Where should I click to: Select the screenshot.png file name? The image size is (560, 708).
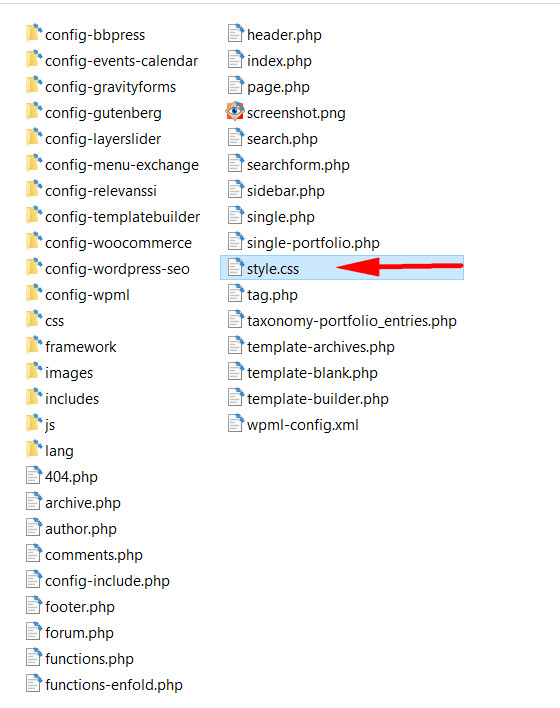(296, 113)
